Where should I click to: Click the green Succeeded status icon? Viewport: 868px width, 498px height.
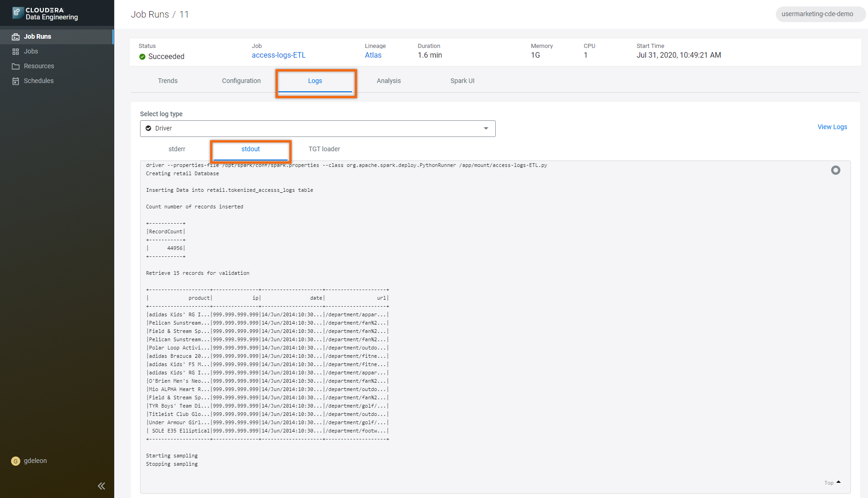pyautogui.click(x=142, y=57)
